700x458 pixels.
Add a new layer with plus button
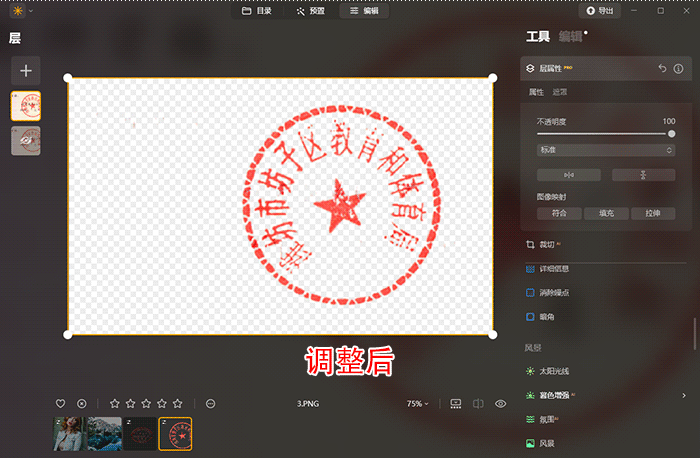(x=26, y=70)
